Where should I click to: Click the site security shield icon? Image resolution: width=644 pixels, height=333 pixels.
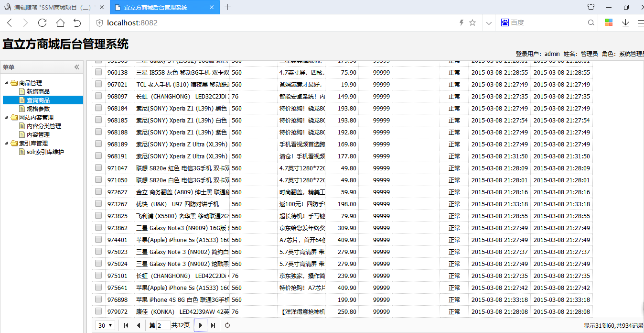click(99, 22)
